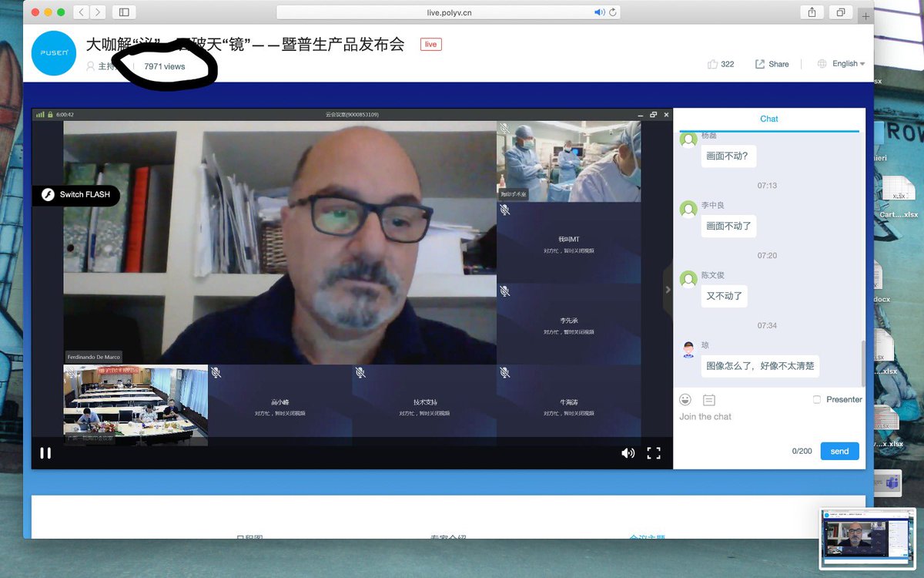Toggle the Safari sidebar
Viewport: 924px width, 578px height.
[x=124, y=12]
